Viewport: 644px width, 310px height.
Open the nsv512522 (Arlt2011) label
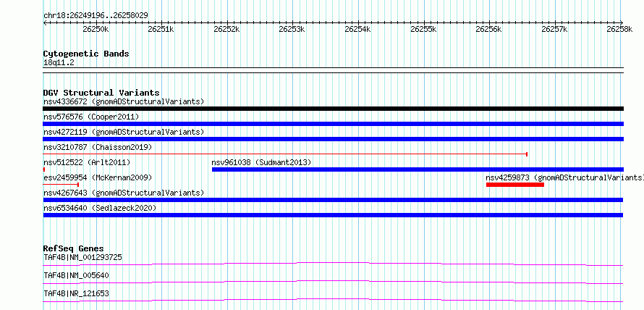[87, 162]
